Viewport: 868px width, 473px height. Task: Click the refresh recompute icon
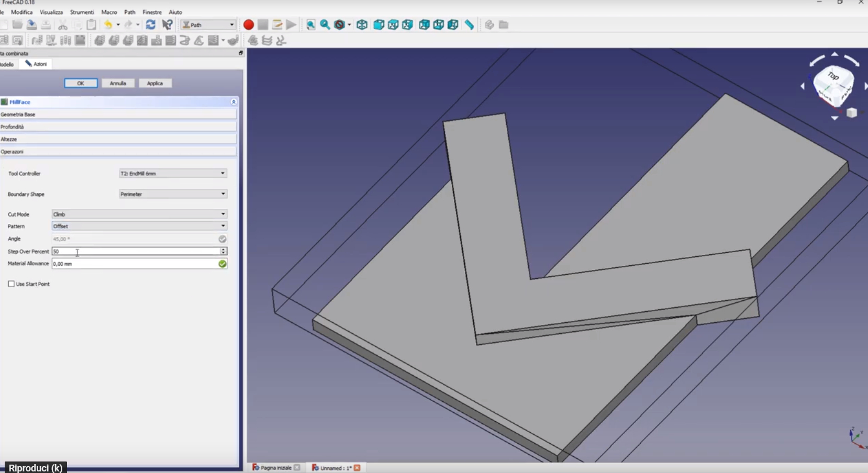(151, 25)
